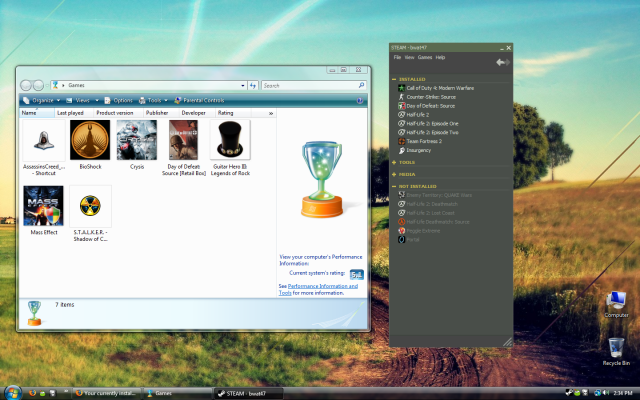
Task: Click Enemy Territory: QUAKE Wars icon
Action: pyautogui.click(x=402, y=195)
